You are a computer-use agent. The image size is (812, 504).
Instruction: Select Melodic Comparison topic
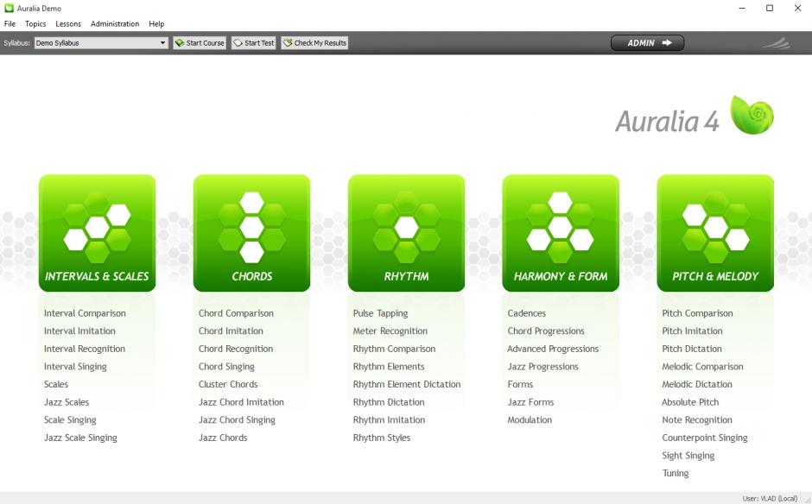point(702,367)
